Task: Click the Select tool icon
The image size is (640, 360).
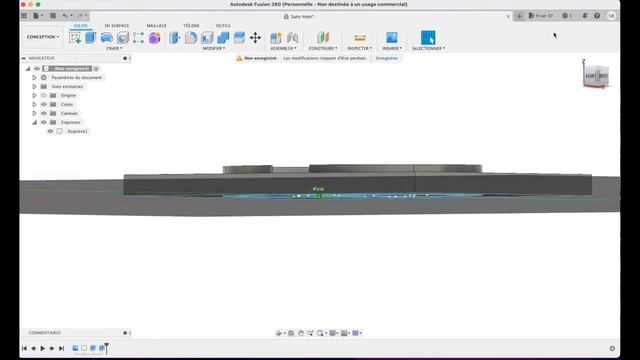Action: tap(428, 38)
